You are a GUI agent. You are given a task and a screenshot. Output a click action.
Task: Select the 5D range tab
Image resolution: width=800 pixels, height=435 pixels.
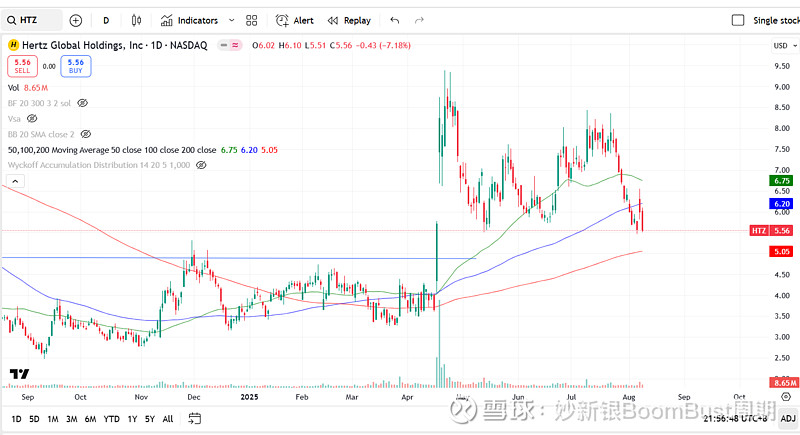(34, 419)
